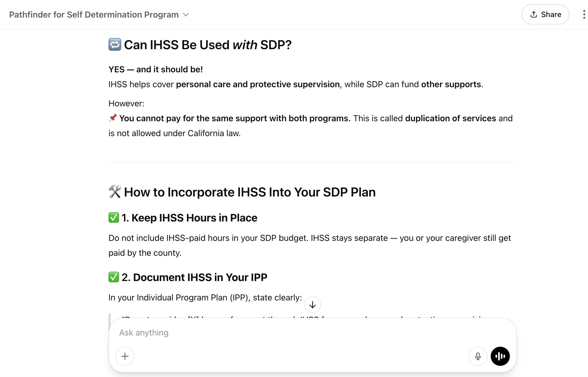Start voice mode with the black waveform button
Viewport: 588px width, 377px height.
point(500,356)
